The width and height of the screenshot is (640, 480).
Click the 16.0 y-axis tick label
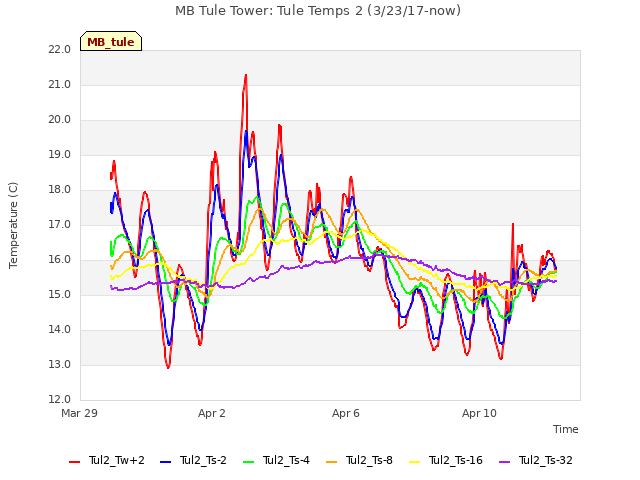(x=60, y=260)
